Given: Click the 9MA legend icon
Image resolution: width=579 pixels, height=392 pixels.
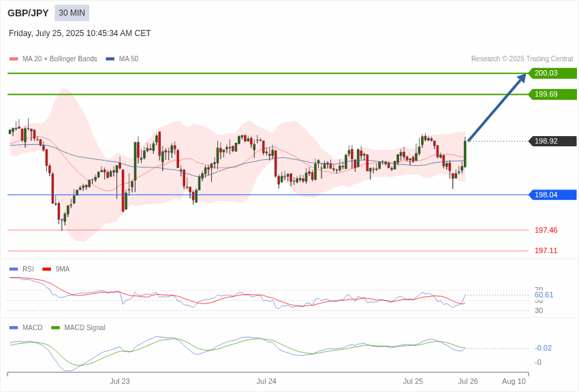Looking at the screenshot, I should pos(46,269).
